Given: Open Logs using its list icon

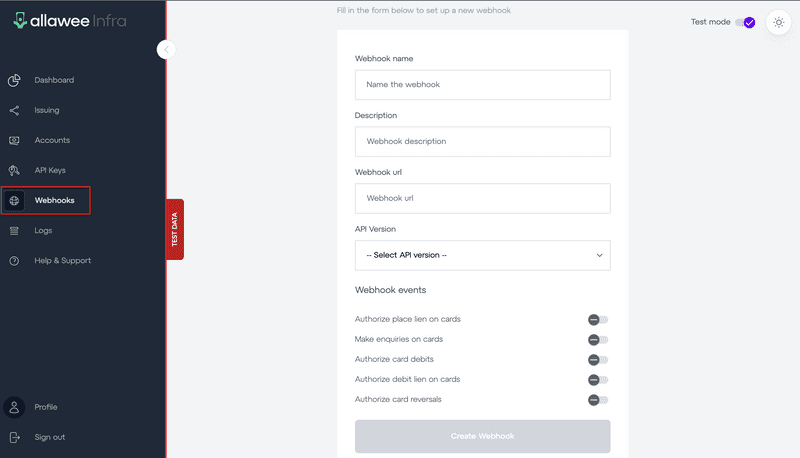Looking at the screenshot, I should pyautogui.click(x=14, y=231).
